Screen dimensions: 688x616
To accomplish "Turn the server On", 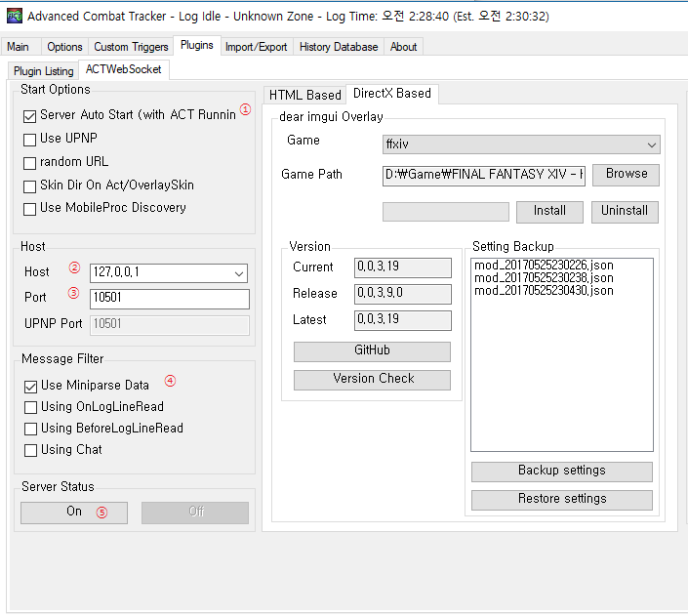I will tap(74, 513).
